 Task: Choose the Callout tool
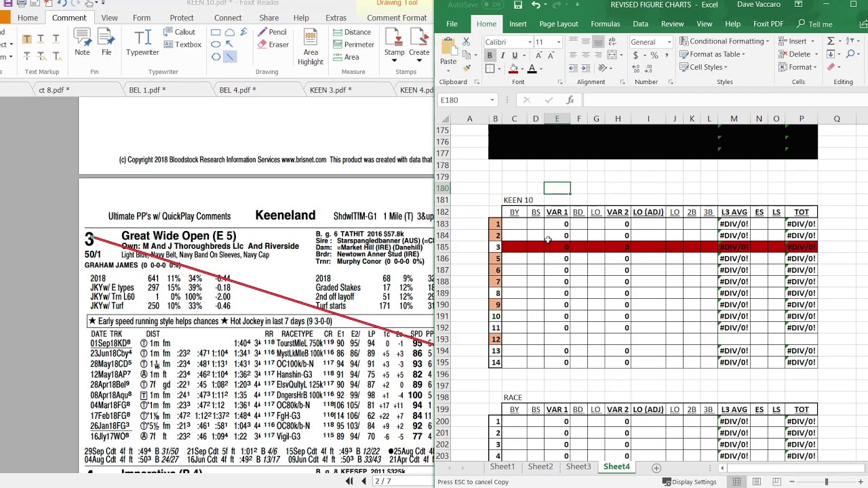(179, 32)
